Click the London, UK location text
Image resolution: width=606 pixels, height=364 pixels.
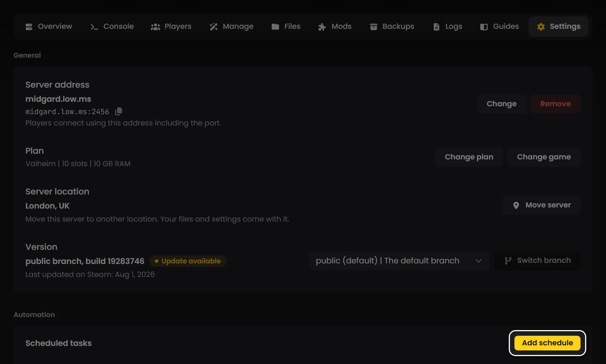click(47, 206)
